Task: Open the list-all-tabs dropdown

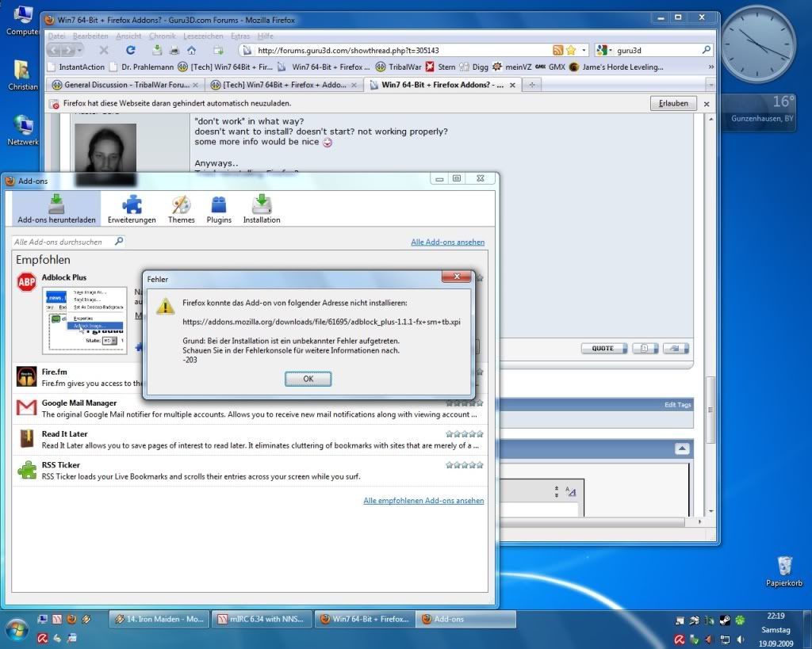Action: 711,84
